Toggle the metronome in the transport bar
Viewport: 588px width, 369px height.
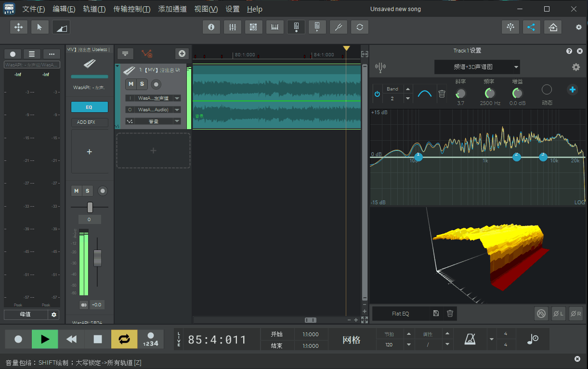470,339
